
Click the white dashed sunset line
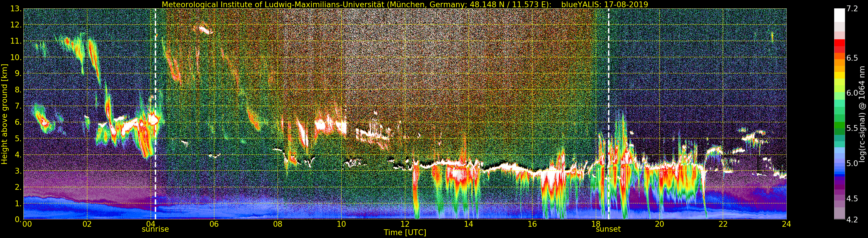point(609,114)
